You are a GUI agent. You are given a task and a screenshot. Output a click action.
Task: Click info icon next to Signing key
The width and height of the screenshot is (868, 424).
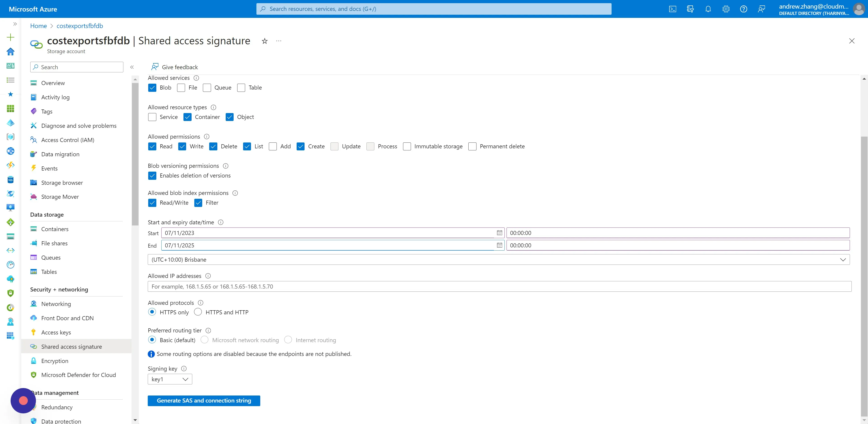[184, 369]
